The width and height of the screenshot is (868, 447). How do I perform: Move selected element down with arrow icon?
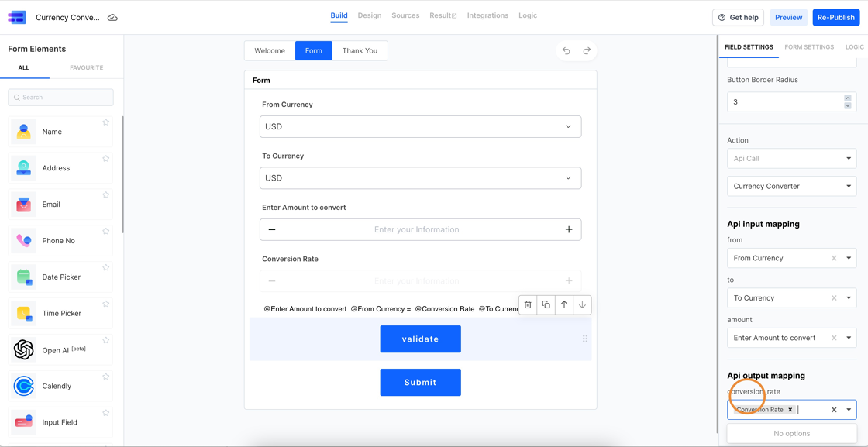tap(582, 305)
